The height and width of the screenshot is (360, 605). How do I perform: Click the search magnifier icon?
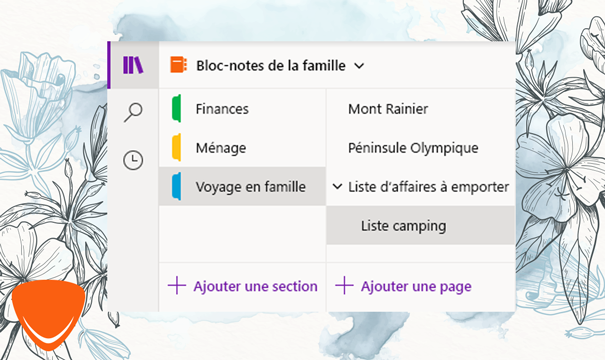click(x=133, y=113)
